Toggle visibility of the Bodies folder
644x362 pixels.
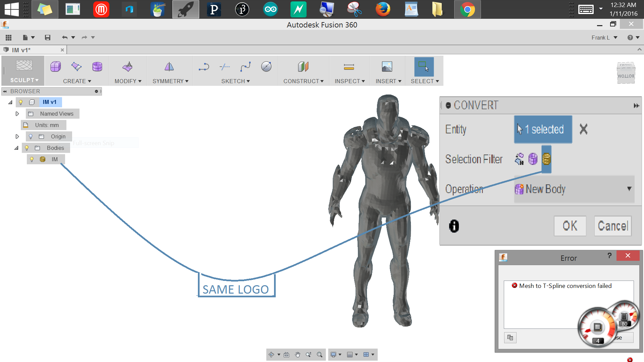[x=26, y=148]
